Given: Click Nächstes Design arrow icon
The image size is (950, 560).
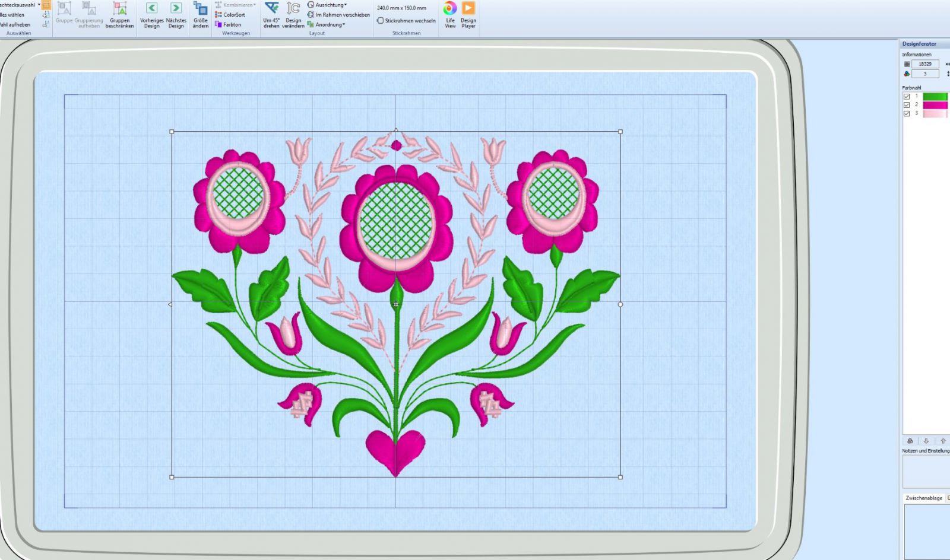Looking at the screenshot, I should pos(176,8).
